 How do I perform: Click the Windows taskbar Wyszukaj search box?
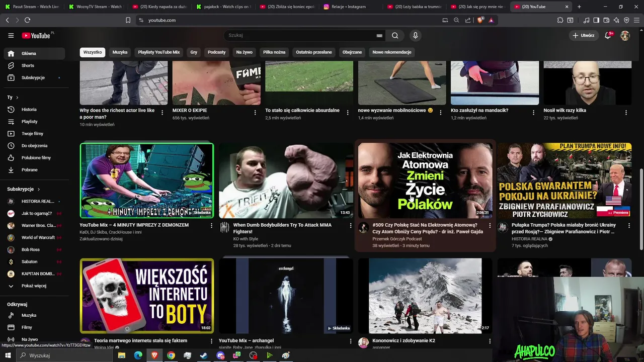64,355
